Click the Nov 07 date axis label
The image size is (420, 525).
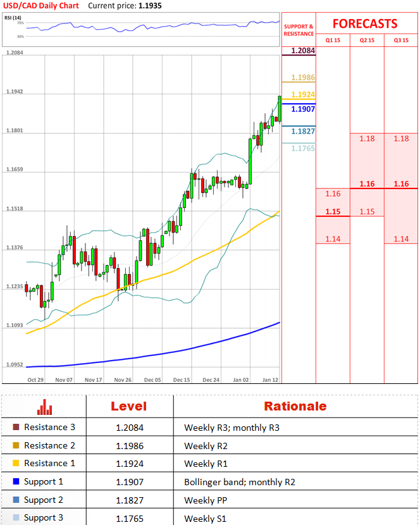pos(64,380)
